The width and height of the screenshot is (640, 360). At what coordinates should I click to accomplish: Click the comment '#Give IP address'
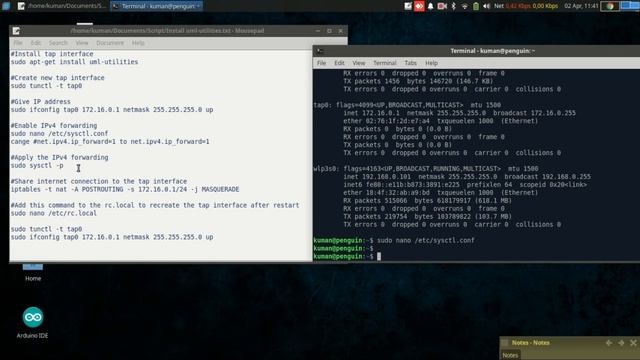click(41, 102)
